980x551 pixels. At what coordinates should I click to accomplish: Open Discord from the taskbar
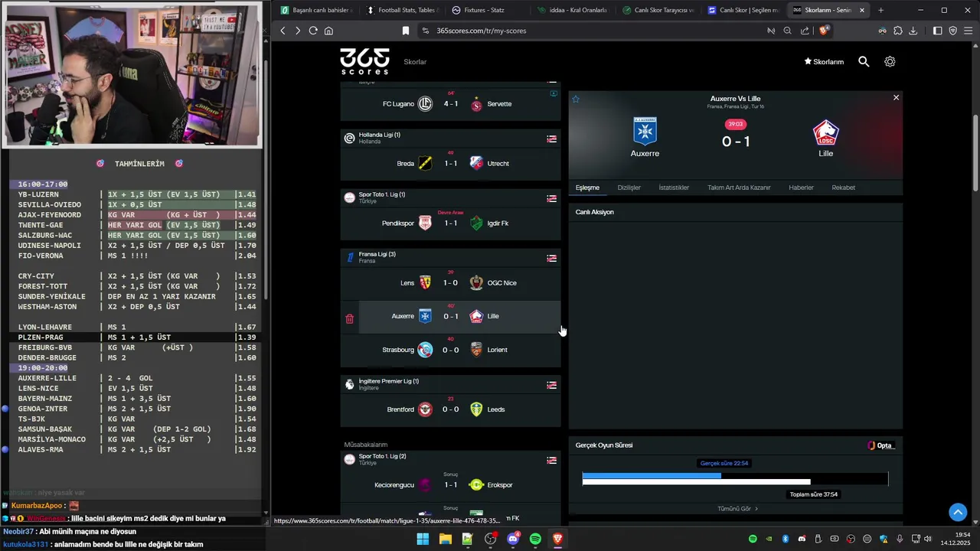click(x=513, y=539)
